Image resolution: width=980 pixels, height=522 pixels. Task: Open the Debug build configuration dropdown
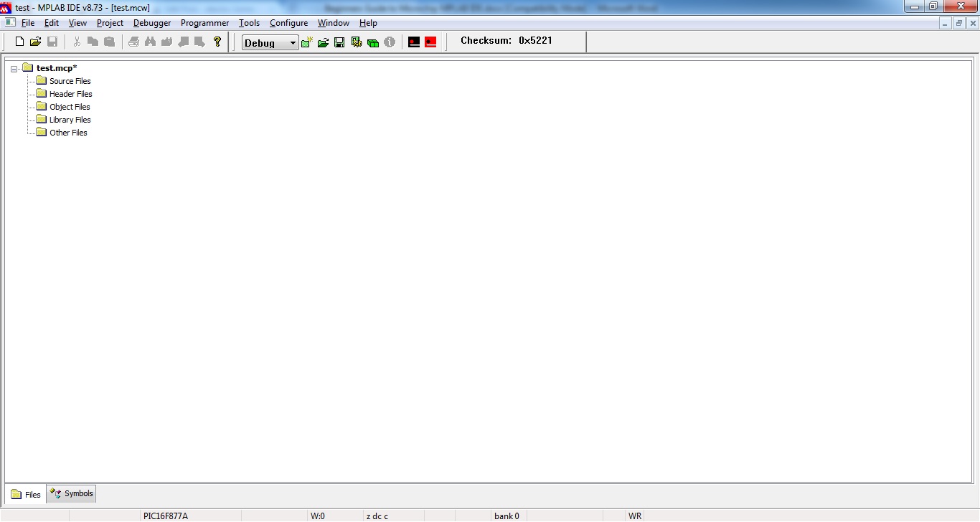pos(293,43)
